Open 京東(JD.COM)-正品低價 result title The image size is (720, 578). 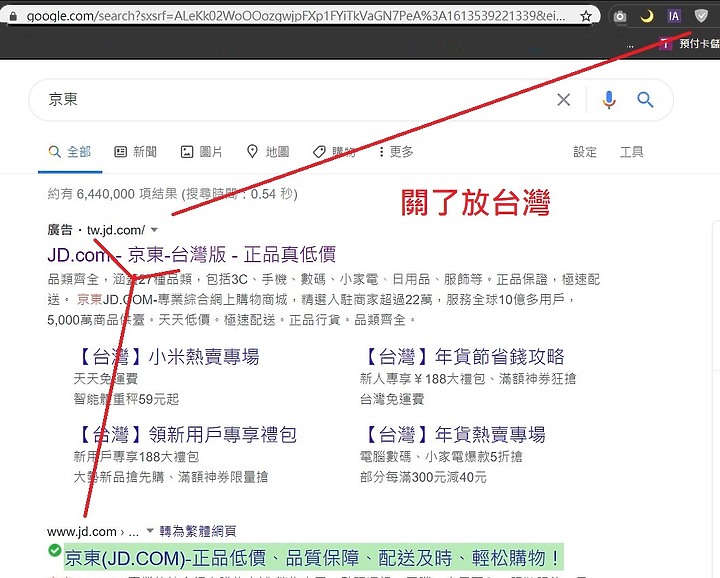pyautogui.click(x=313, y=558)
